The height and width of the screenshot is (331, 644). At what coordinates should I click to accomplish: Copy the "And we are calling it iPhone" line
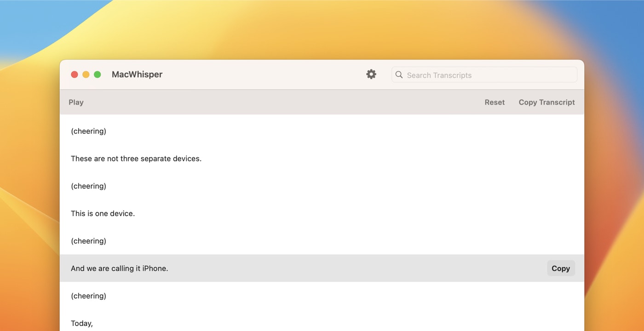point(561,268)
